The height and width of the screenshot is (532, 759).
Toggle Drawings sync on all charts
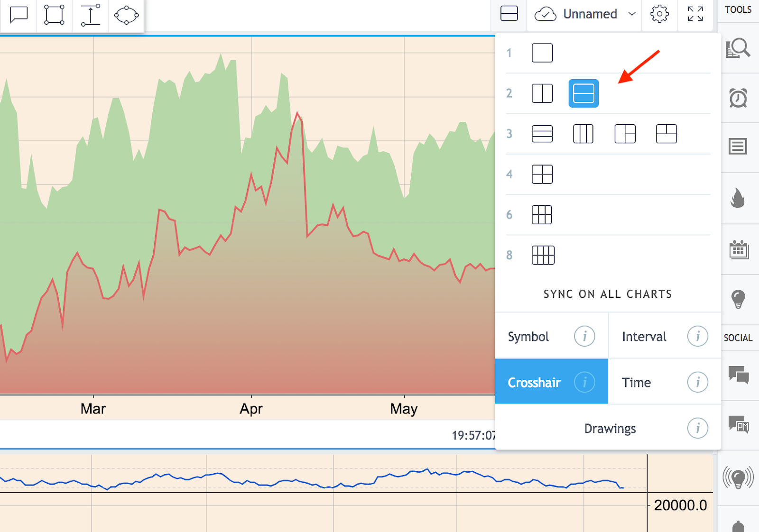tap(610, 428)
